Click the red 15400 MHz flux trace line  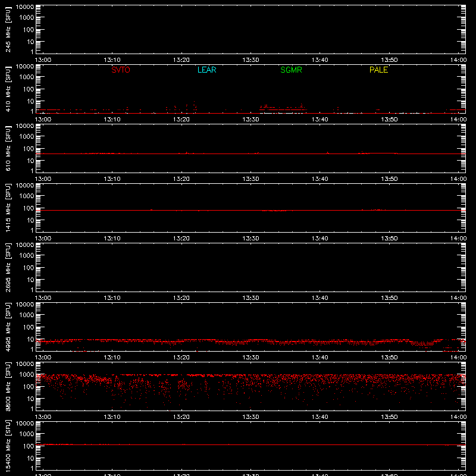250,444
